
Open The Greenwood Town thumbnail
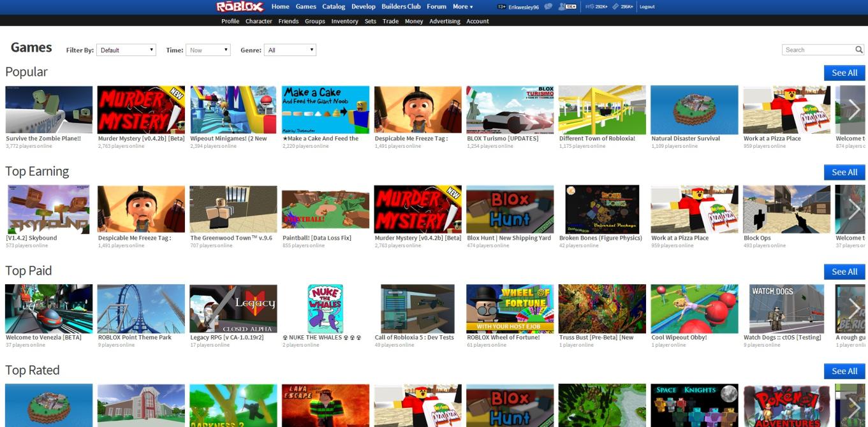[x=233, y=209]
